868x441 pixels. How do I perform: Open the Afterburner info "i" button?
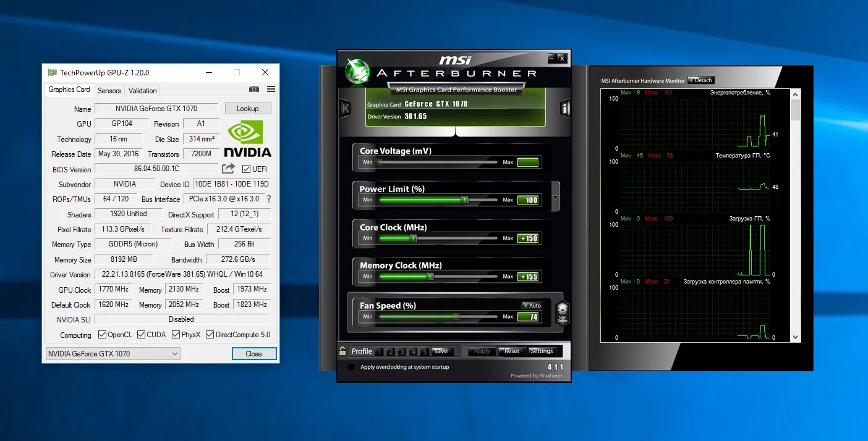coord(565,108)
